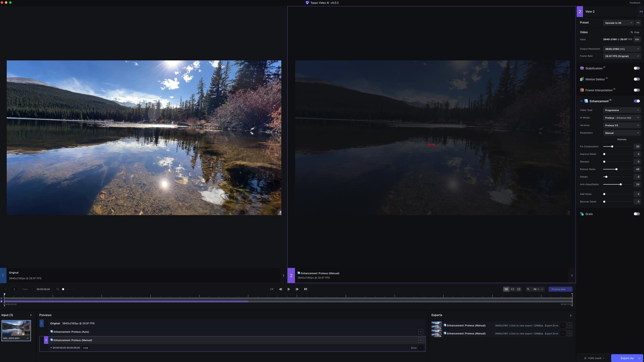Open the Preset dropdown Upscale to 4K
Image resolution: width=644 pixels, height=362 pixels.
pos(618,23)
